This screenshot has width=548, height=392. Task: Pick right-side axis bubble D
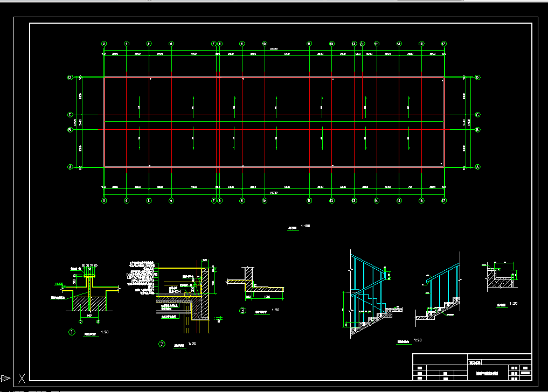click(x=478, y=77)
